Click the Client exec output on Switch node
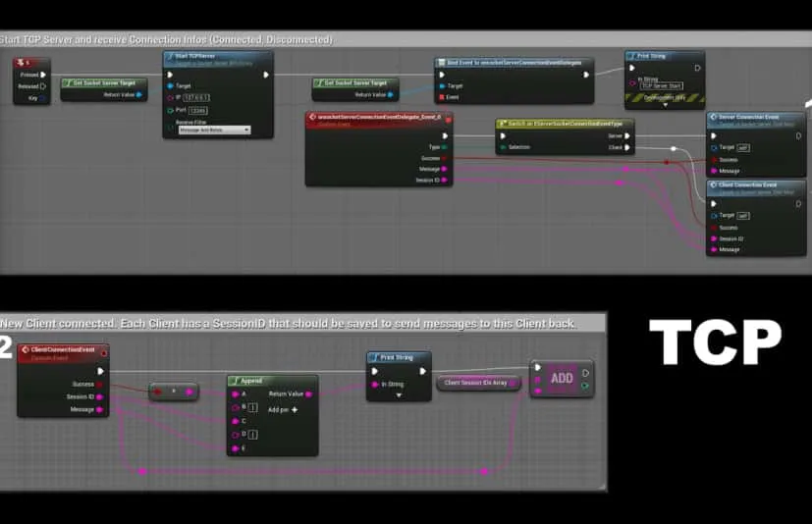 click(x=627, y=147)
